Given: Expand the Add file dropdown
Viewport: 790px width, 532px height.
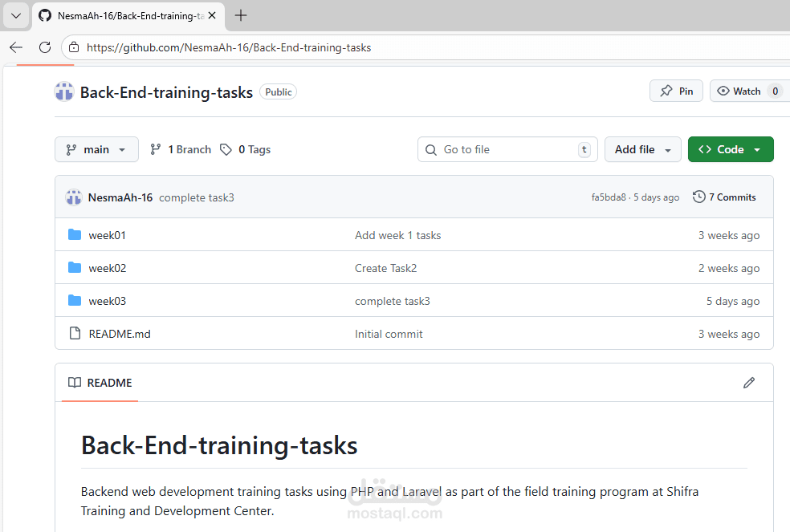Looking at the screenshot, I should pos(642,149).
